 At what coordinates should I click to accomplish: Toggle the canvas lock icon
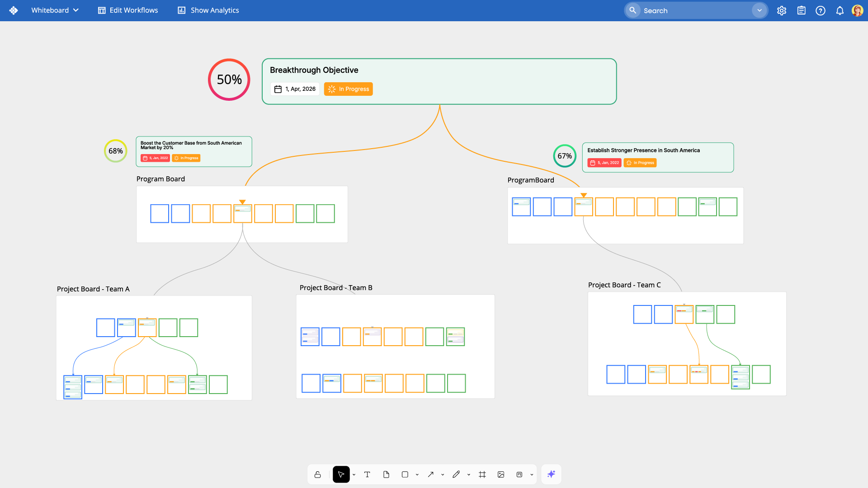click(318, 474)
